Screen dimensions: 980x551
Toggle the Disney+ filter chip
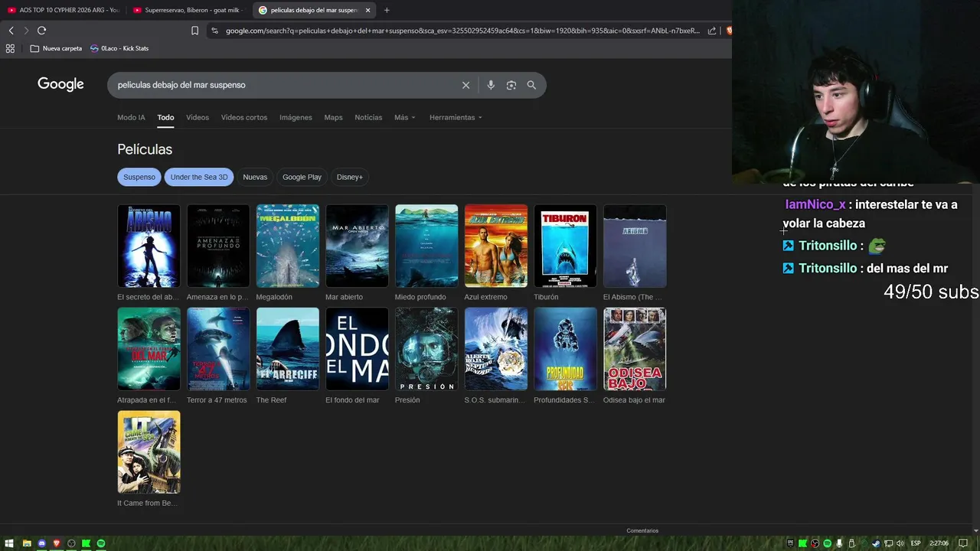tap(350, 177)
